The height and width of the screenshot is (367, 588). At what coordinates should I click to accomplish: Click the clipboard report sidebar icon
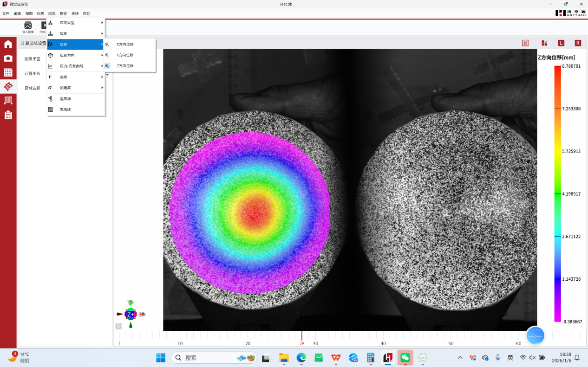(x=8, y=115)
